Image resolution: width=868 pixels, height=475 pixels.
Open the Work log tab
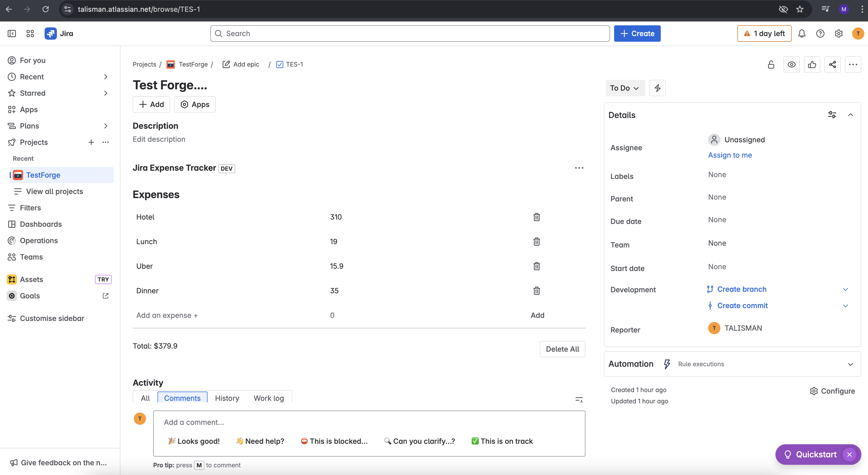point(268,398)
